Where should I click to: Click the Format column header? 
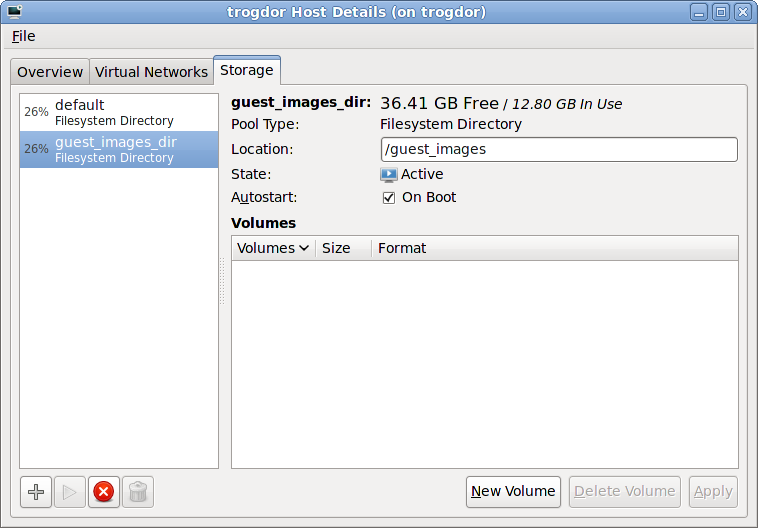402,248
